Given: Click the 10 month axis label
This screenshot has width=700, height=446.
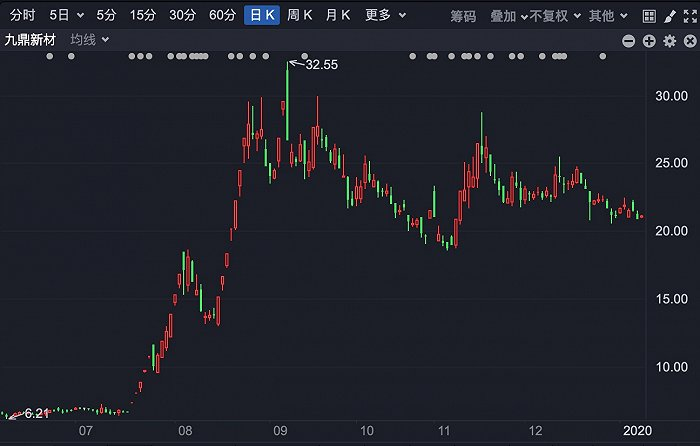Looking at the screenshot, I should [367, 431].
